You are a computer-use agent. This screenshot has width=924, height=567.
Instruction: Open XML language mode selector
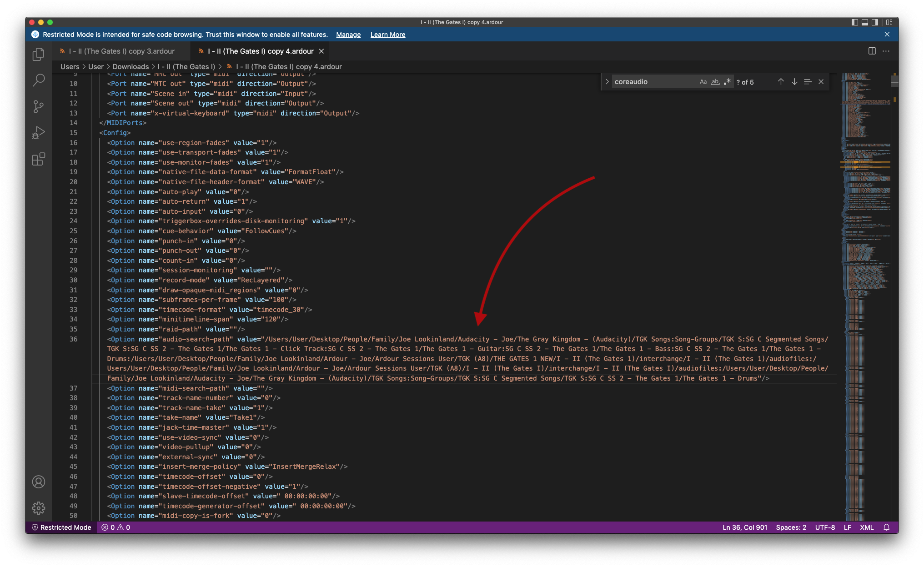click(866, 527)
